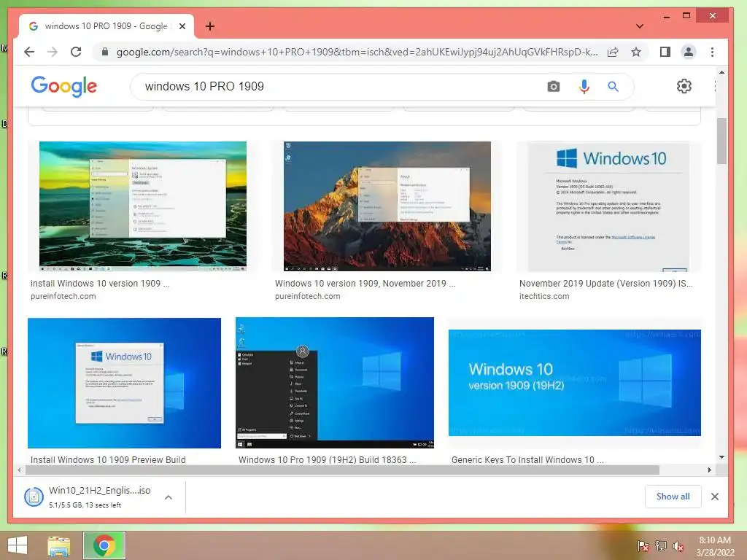Viewport: 747px width, 560px height.
Task: View site security lock info
Action: [x=105, y=52]
